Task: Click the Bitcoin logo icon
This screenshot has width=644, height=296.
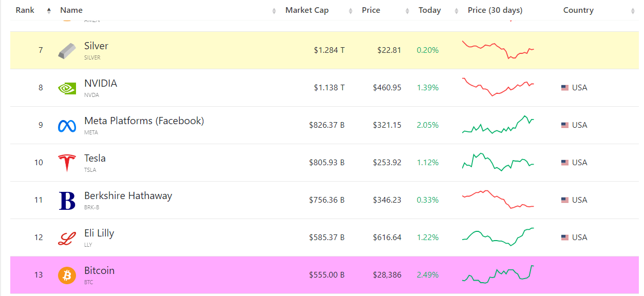Action: (x=67, y=275)
